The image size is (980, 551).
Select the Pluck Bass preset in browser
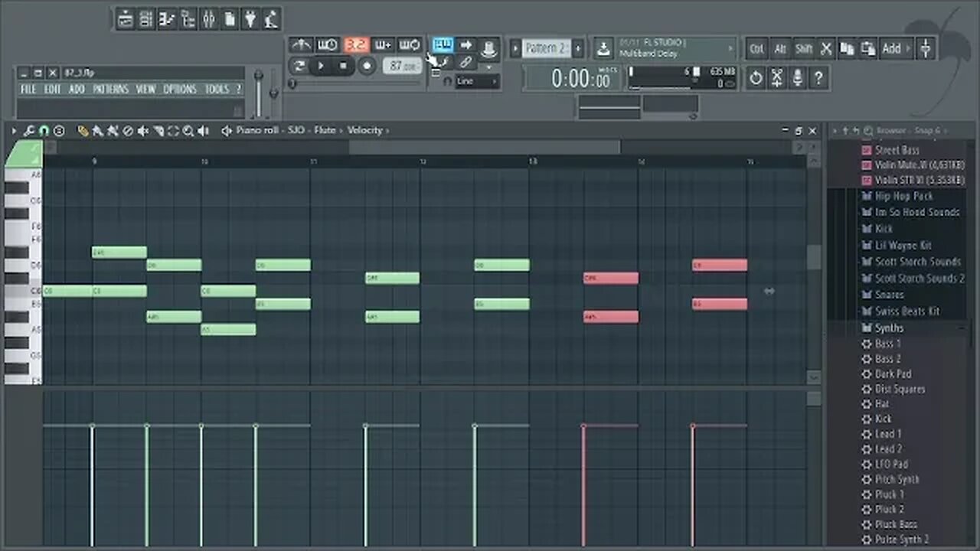click(x=896, y=524)
